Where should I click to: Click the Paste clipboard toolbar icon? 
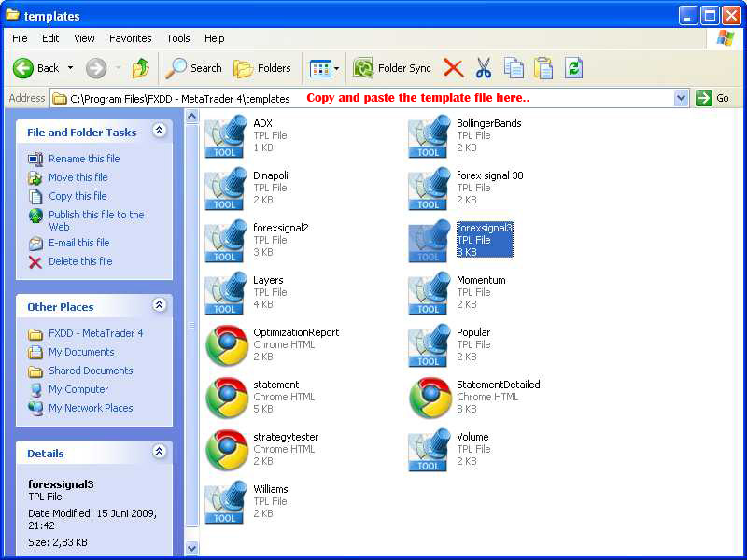point(543,68)
